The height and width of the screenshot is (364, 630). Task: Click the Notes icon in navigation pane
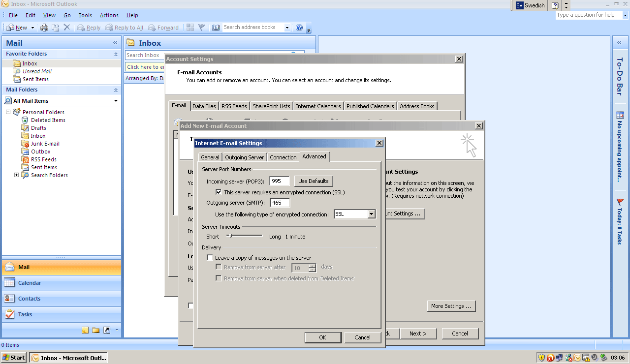(85, 330)
